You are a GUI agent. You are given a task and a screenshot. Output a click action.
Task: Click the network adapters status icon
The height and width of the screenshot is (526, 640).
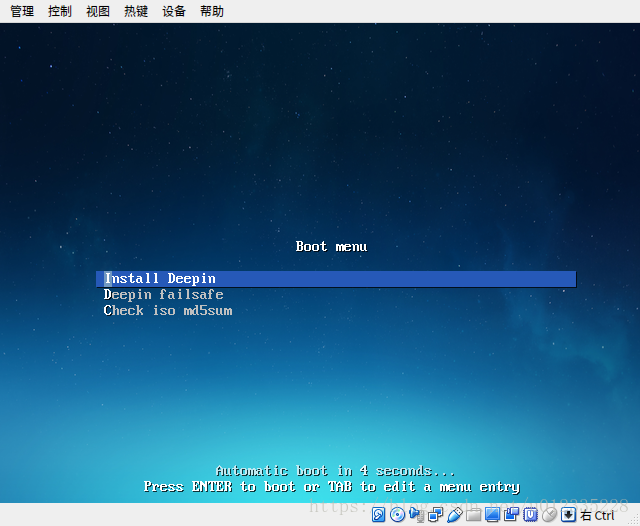coord(435,515)
